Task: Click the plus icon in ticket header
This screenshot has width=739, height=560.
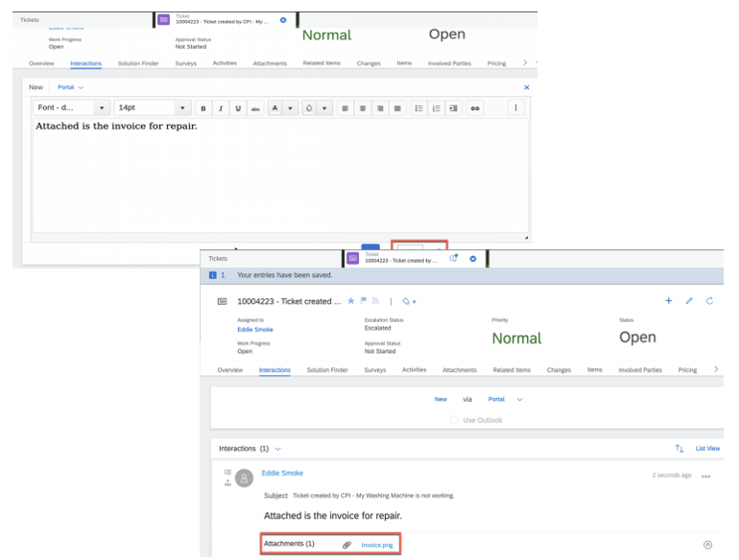Action: point(668,300)
